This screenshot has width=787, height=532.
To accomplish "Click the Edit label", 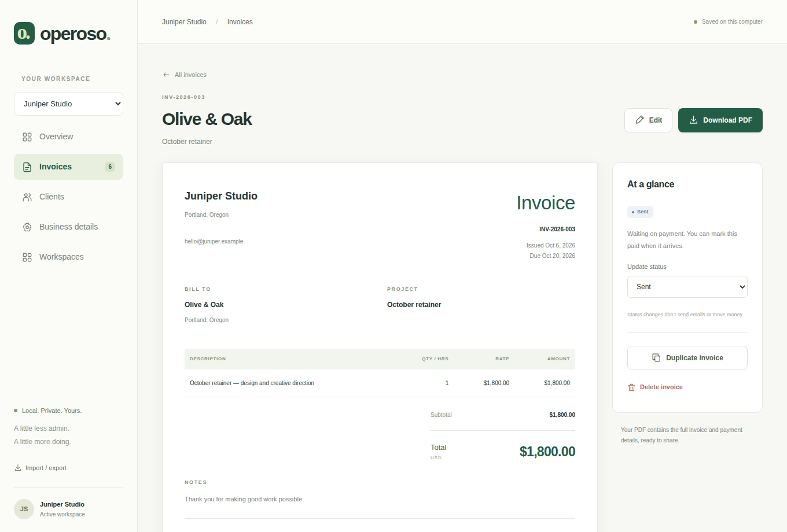I will (655, 120).
